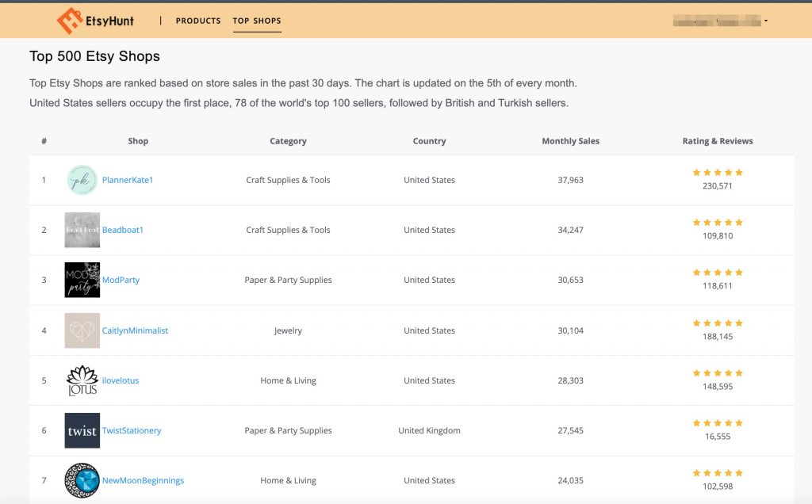Click review count 102,598

click(x=718, y=487)
